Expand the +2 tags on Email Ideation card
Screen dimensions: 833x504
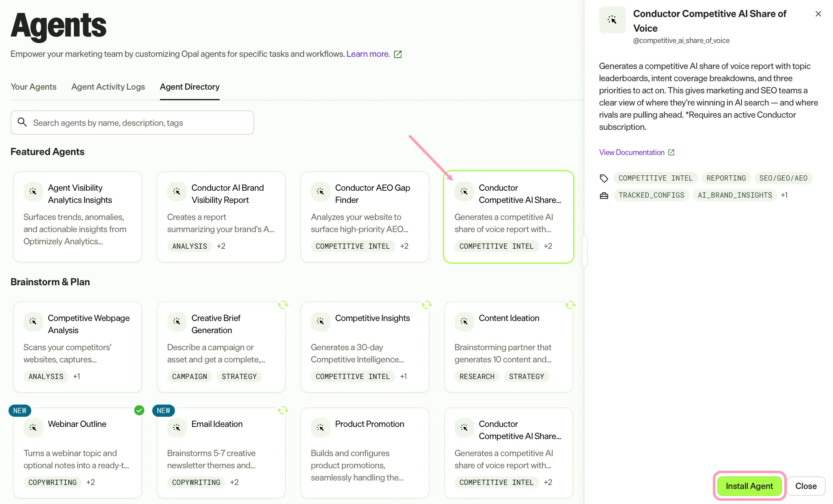pyautogui.click(x=234, y=482)
